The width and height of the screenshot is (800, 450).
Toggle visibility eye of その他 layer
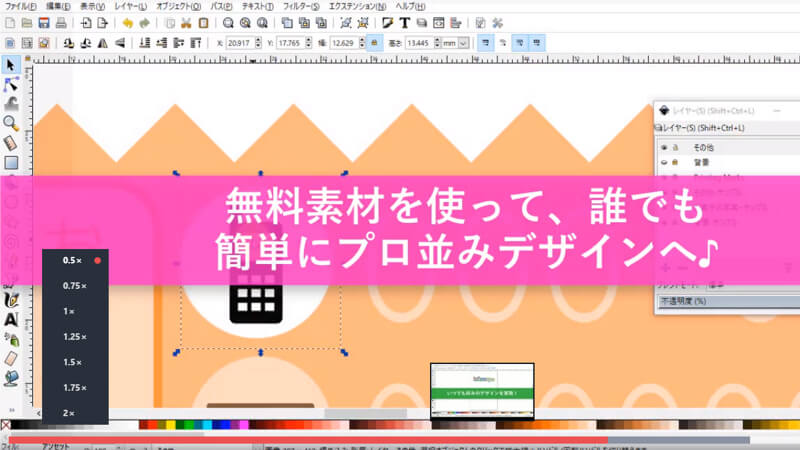(664, 147)
